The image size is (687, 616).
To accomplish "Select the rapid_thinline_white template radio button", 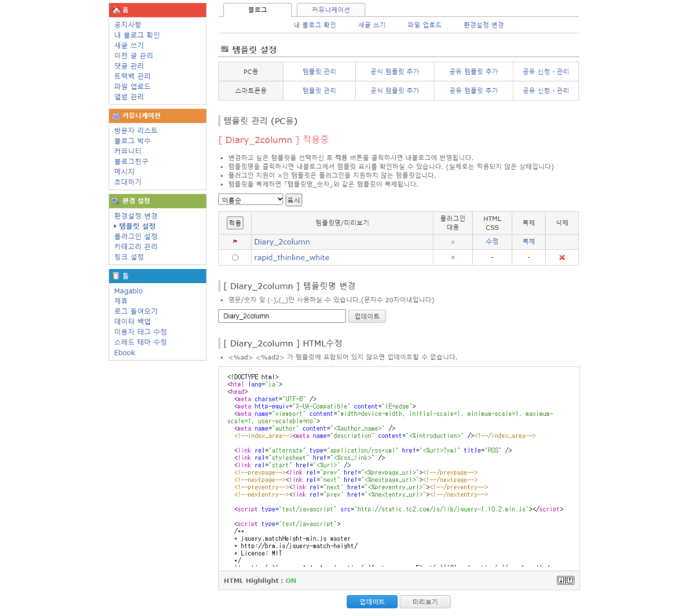I will pyautogui.click(x=235, y=258).
